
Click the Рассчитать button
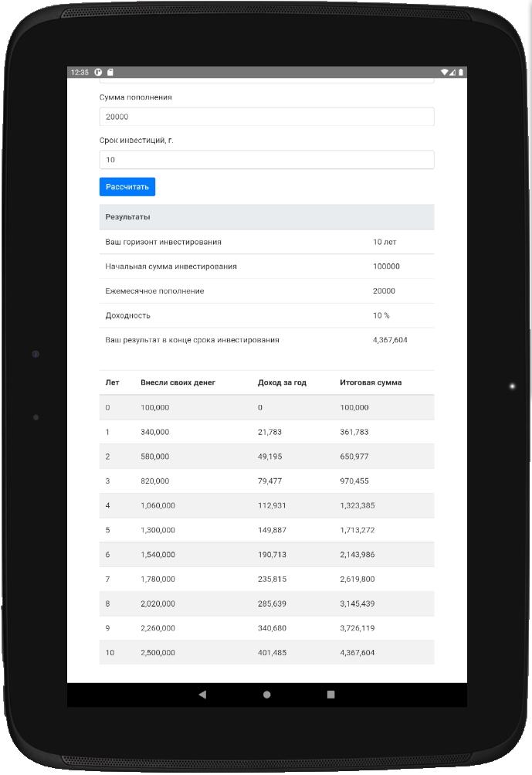(x=127, y=187)
